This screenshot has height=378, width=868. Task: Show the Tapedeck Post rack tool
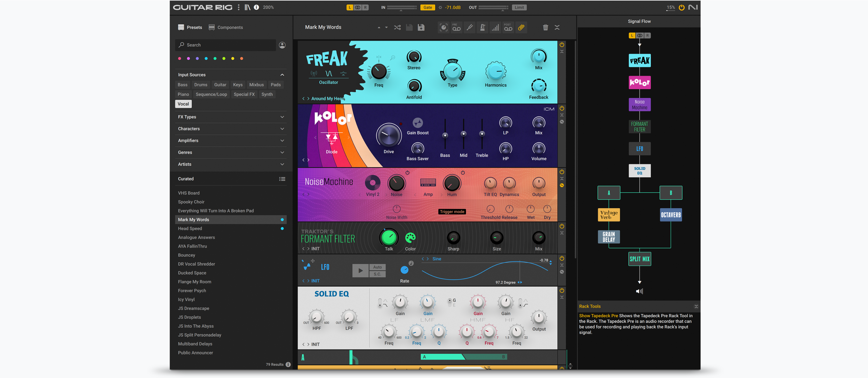(508, 27)
